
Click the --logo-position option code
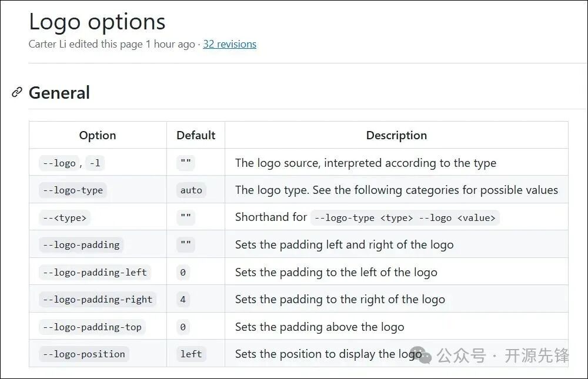tap(83, 354)
